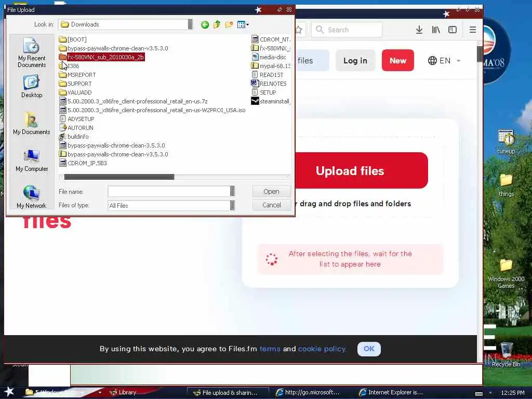Click the browser Search box

[347, 30]
